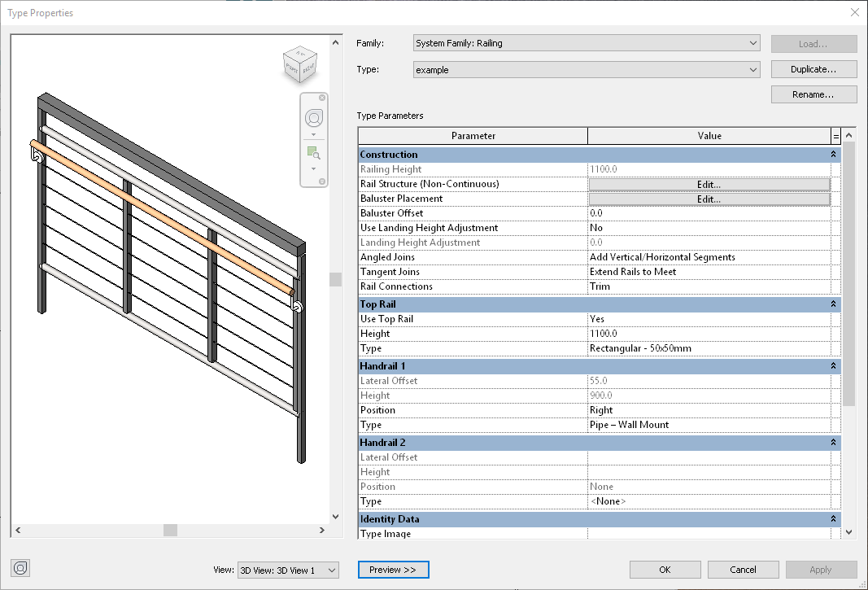Click Rename to rename the type

click(x=813, y=94)
